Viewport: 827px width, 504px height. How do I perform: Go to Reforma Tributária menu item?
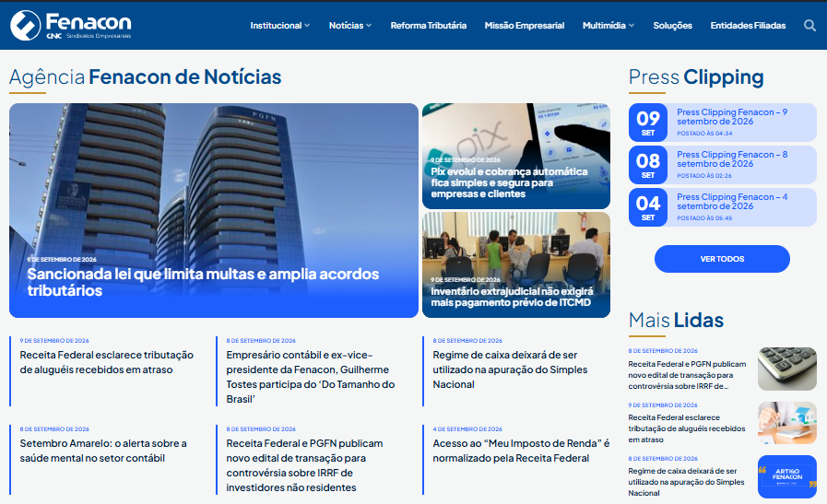click(x=429, y=25)
